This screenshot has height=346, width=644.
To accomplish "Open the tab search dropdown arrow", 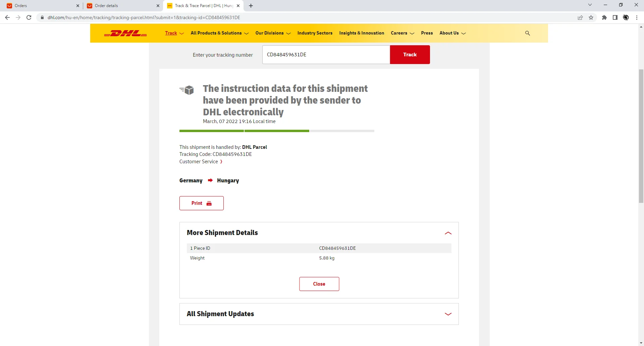I will click(x=590, y=5).
